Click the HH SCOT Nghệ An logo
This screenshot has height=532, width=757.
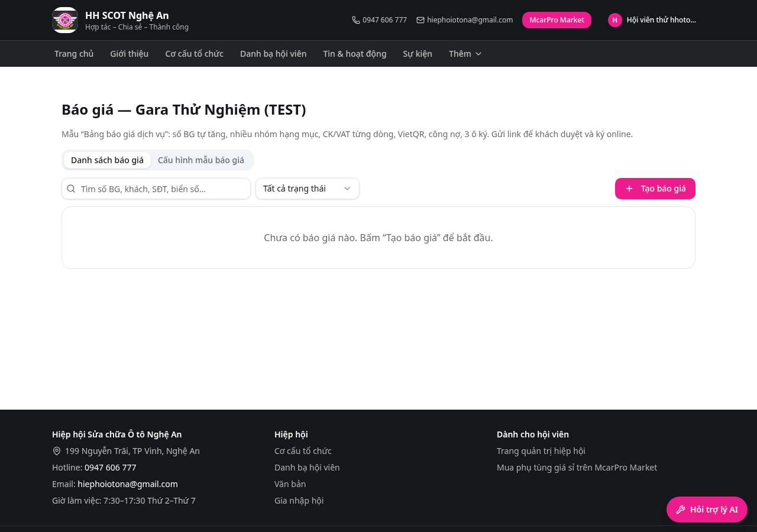(65, 20)
